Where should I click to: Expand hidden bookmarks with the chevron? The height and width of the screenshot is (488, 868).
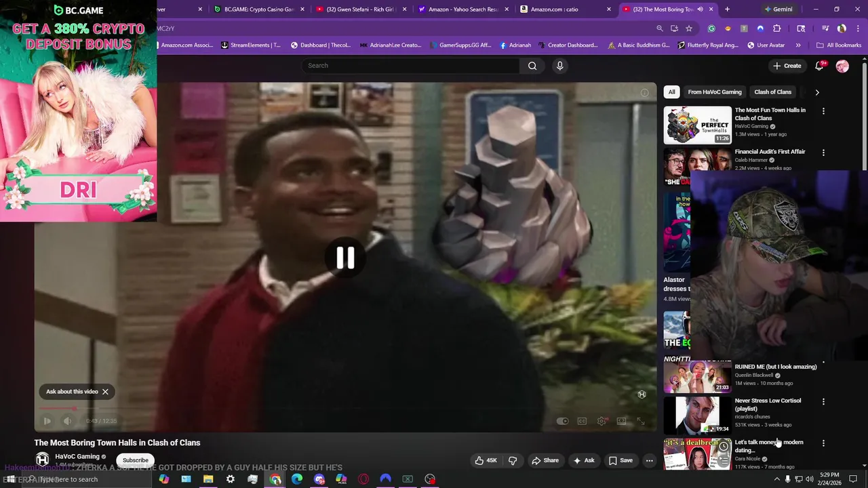click(797, 45)
